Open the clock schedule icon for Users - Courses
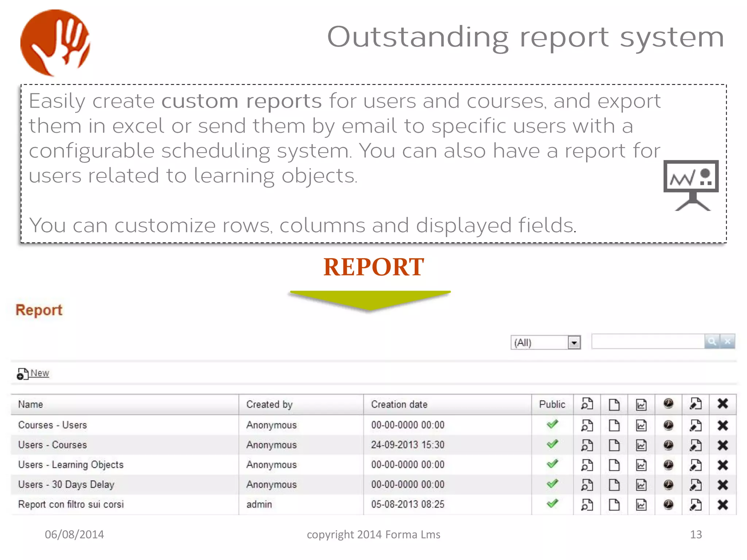The image size is (747, 560). (668, 445)
